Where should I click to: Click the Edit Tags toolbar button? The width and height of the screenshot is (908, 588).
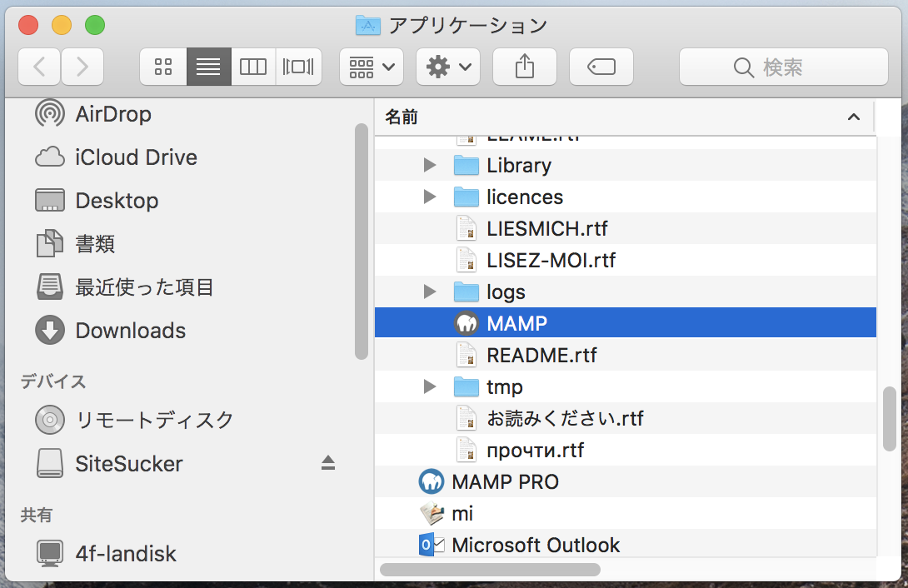(601, 67)
